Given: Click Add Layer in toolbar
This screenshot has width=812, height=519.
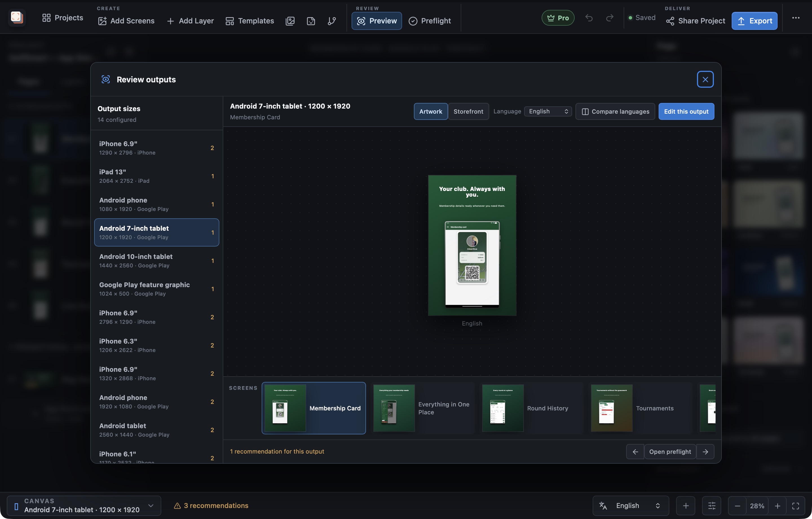Looking at the screenshot, I should tap(190, 21).
